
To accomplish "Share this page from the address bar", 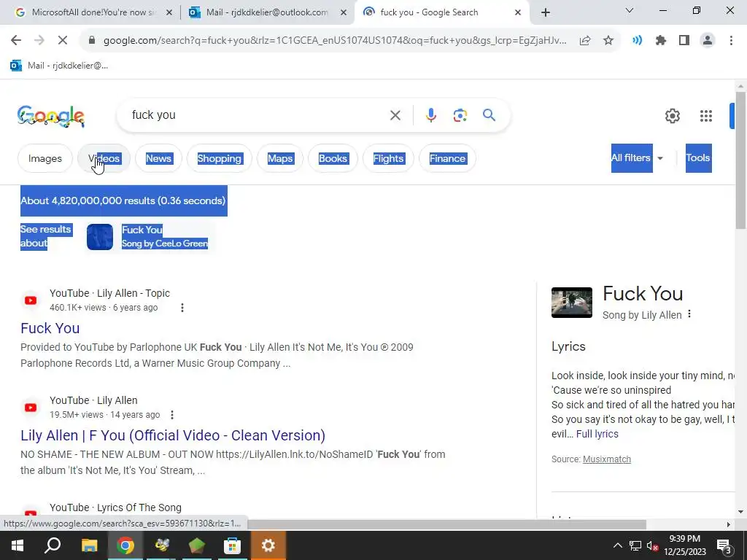I will [585, 41].
